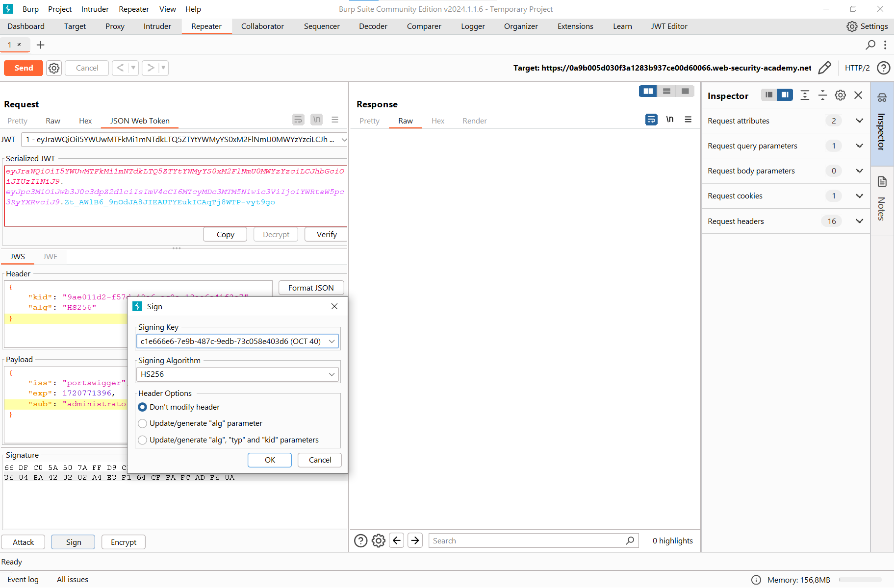This screenshot has width=894, height=588.
Task: Focus the response Search field
Action: click(534, 540)
